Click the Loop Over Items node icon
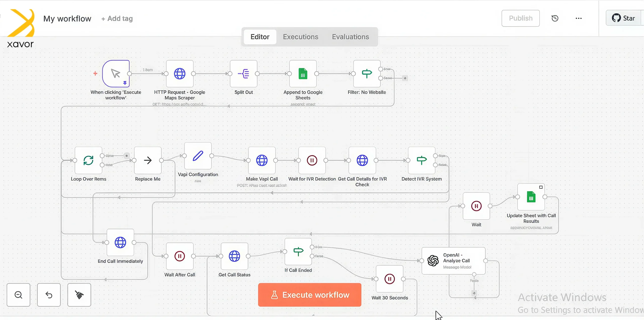644x320 pixels. click(x=88, y=160)
